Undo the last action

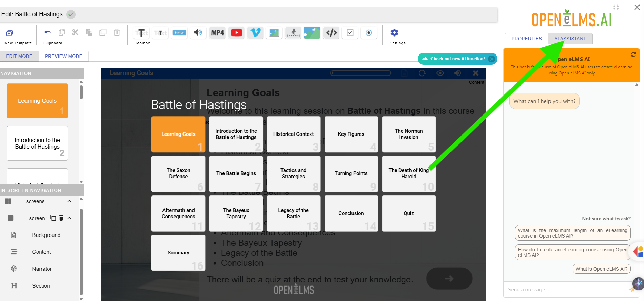(x=48, y=32)
